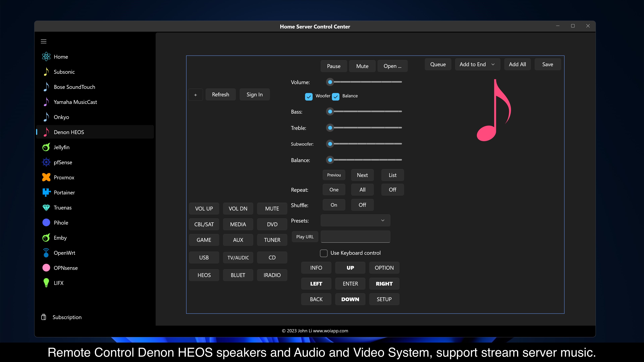This screenshot has height=362, width=644.
Task: Click the Play URL text field
Action: tap(355, 237)
